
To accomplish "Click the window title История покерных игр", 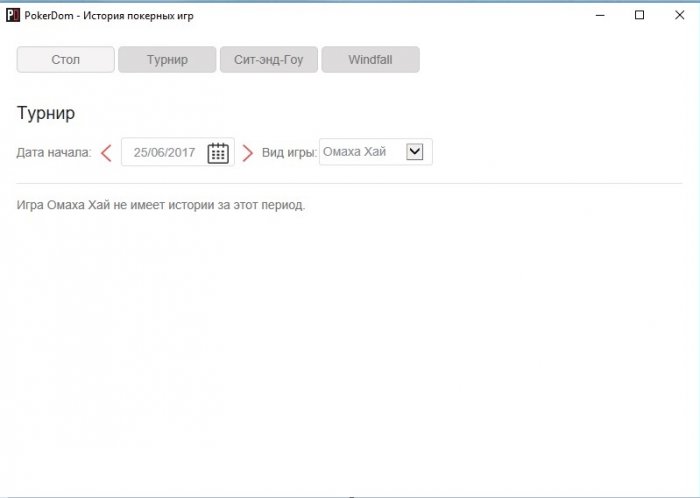I will [138, 16].
